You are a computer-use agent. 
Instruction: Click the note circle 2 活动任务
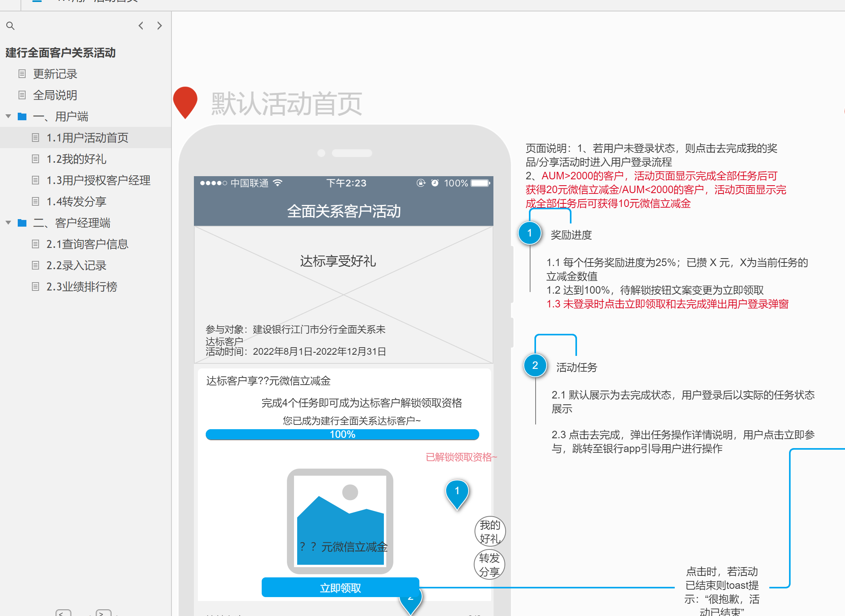[535, 365]
